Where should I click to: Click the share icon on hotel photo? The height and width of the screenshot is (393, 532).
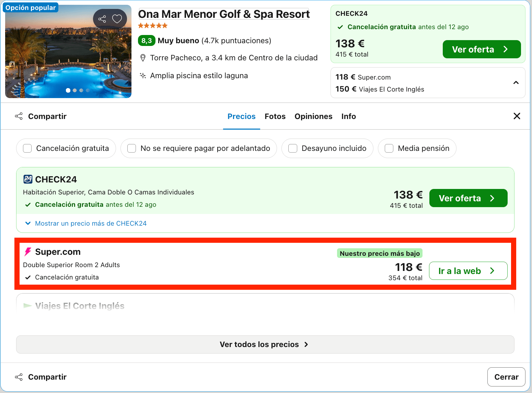tap(102, 19)
